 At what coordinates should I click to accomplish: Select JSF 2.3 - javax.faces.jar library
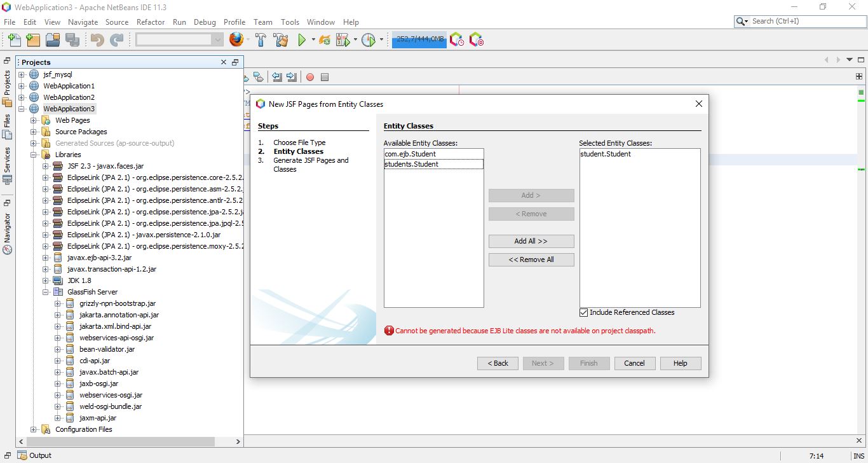click(x=105, y=166)
